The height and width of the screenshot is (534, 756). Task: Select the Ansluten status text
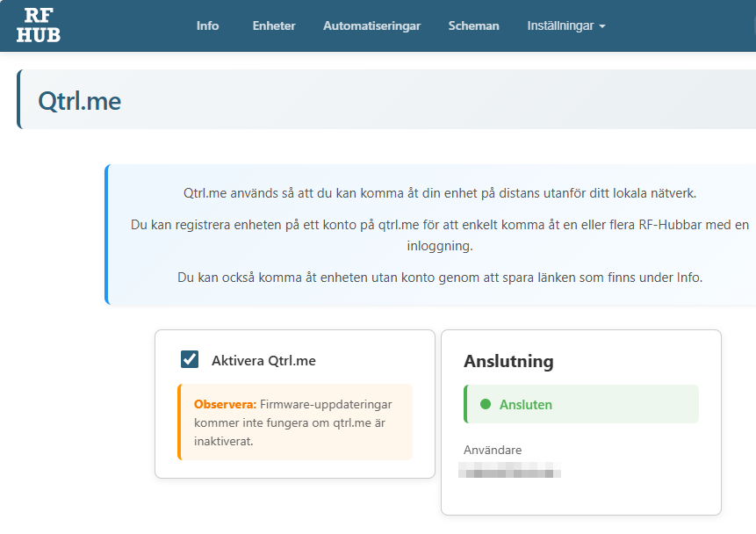525,405
